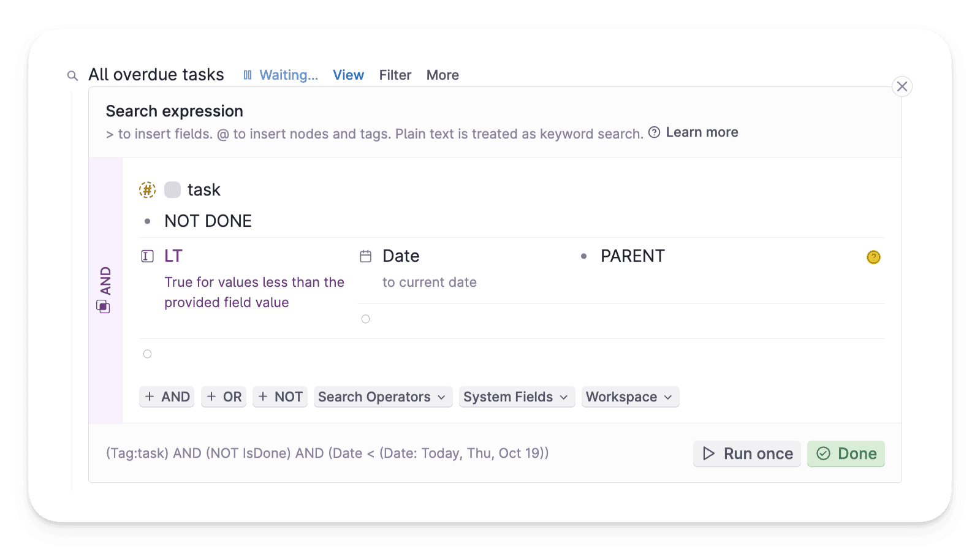Click the Date field value
This screenshot has height=551, width=980.
pos(401,256)
